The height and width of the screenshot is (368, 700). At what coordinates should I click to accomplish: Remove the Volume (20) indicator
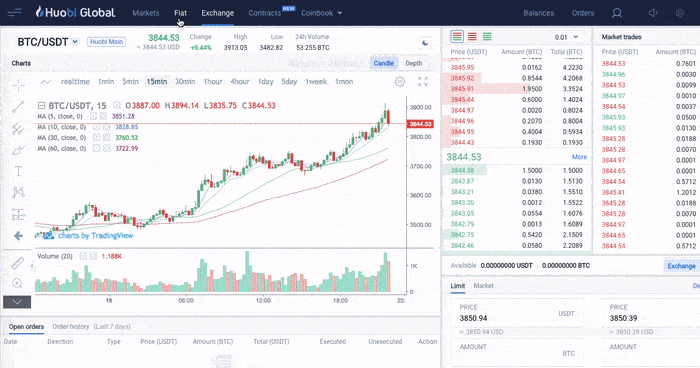[x=93, y=256]
